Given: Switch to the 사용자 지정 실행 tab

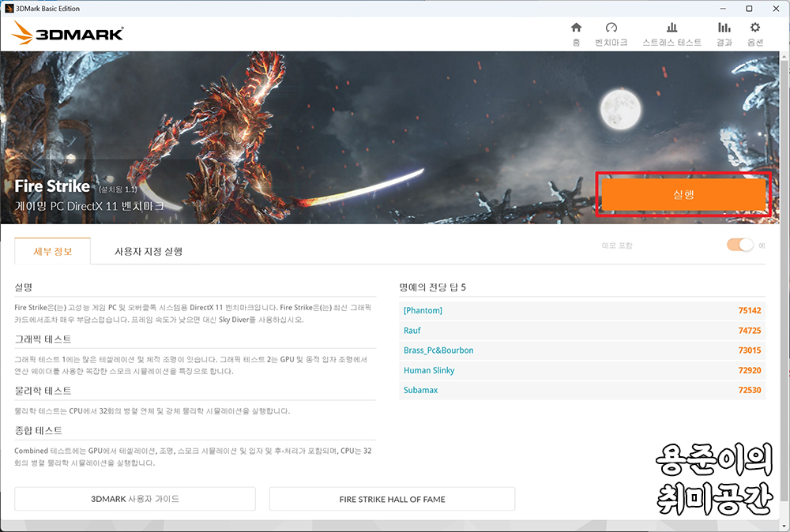Looking at the screenshot, I should pyautogui.click(x=149, y=251).
